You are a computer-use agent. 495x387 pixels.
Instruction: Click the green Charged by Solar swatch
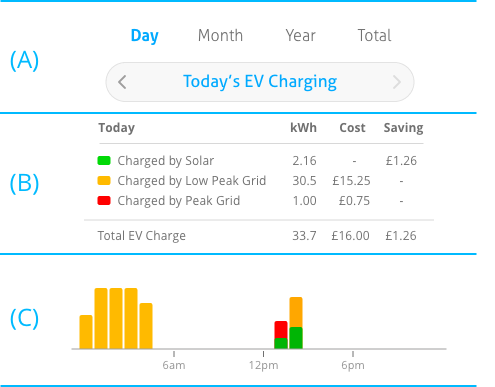click(x=104, y=161)
